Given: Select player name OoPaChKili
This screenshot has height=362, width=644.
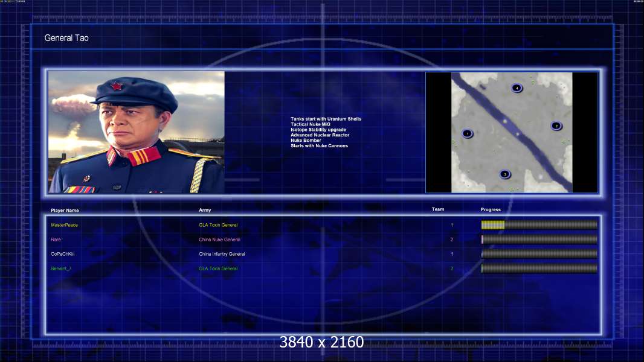Looking at the screenshot, I should (x=62, y=254).
